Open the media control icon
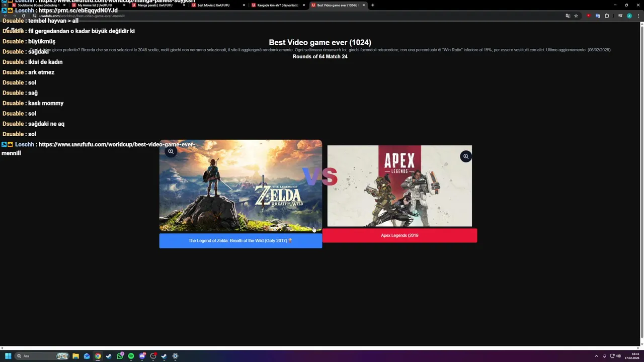Viewport: 644px width, 362px height. [x=620, y=16]
